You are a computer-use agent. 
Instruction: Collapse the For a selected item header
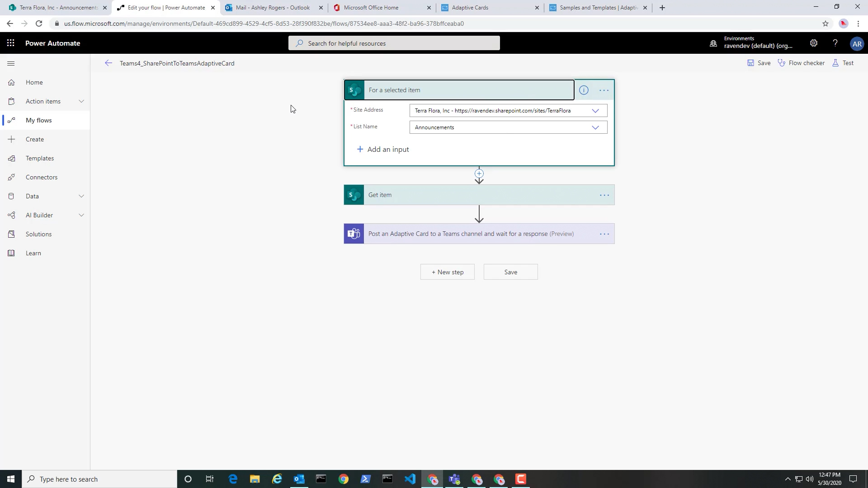pyautogui.click(x=459, y=90)
